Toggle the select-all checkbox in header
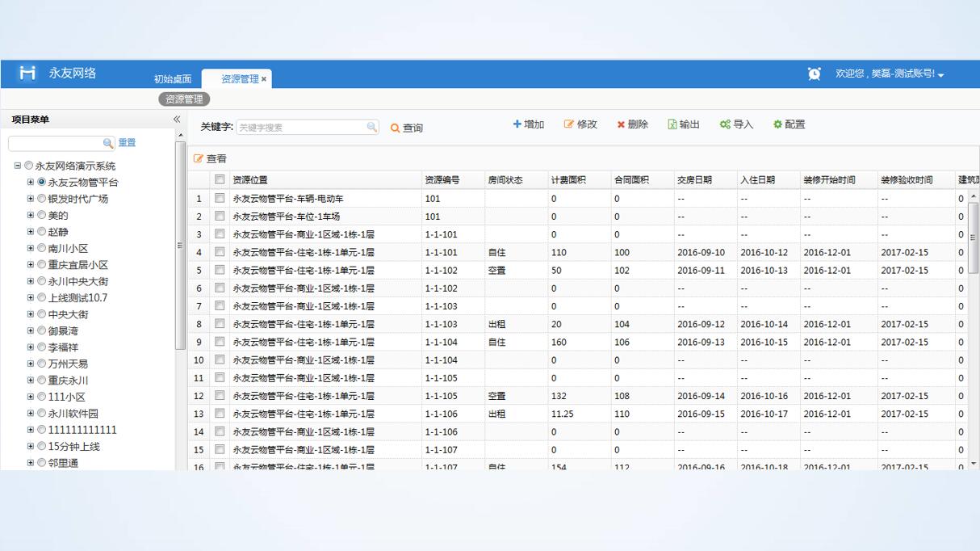Screen dimensions: 980x551 coord(220,179)
